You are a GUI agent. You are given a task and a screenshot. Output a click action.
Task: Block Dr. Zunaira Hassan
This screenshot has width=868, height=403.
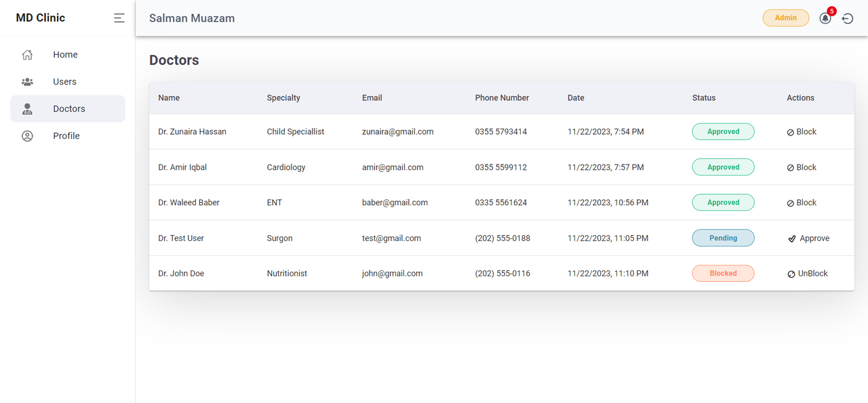(802, 132)
